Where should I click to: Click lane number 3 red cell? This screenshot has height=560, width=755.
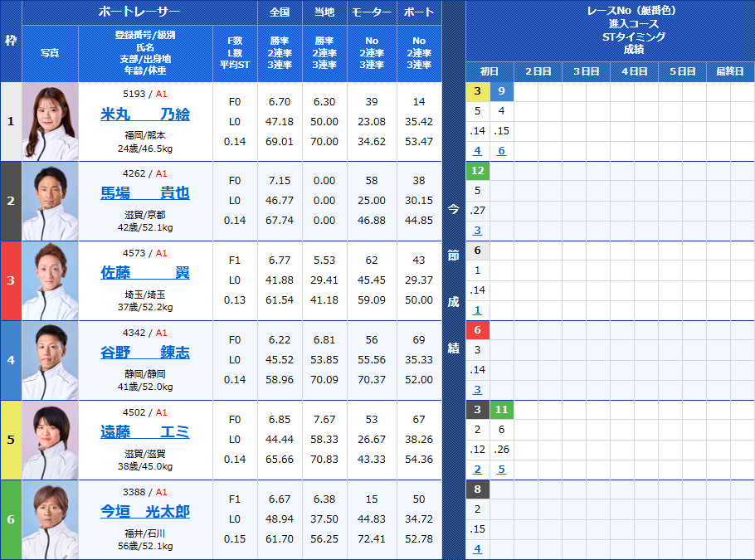tap(11, 280)
